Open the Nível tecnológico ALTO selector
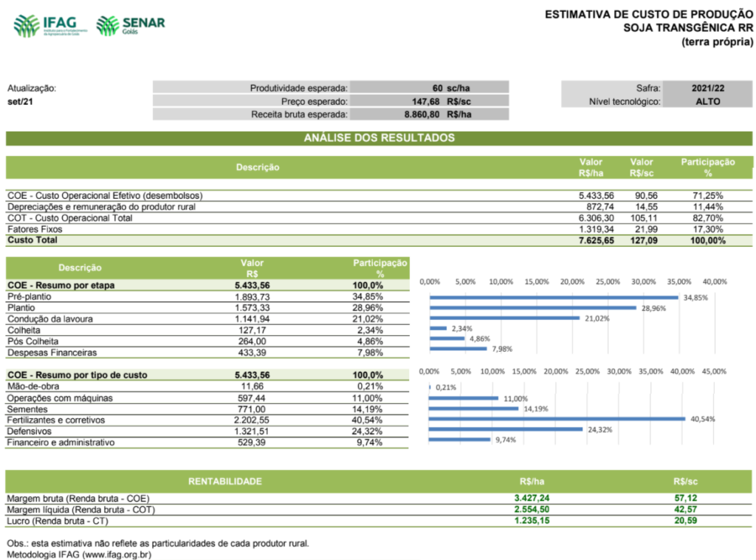Screen dimensions: 756x560 (709, 101)
